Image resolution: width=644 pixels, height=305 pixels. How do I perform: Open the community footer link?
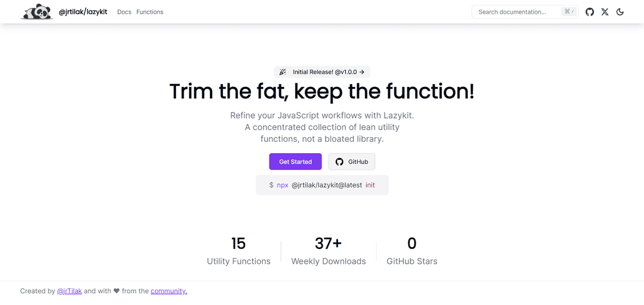tap(169, 291)
